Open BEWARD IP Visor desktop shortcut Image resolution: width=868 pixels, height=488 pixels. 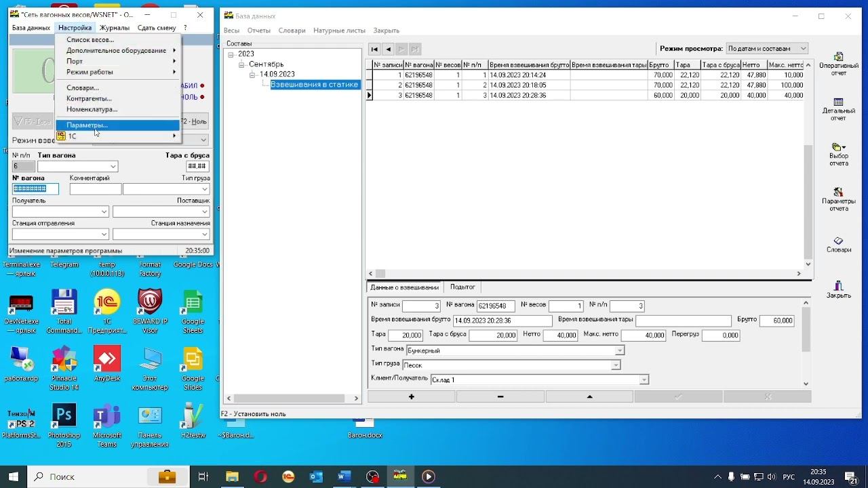pyautogui.click(x=150, y=312)
